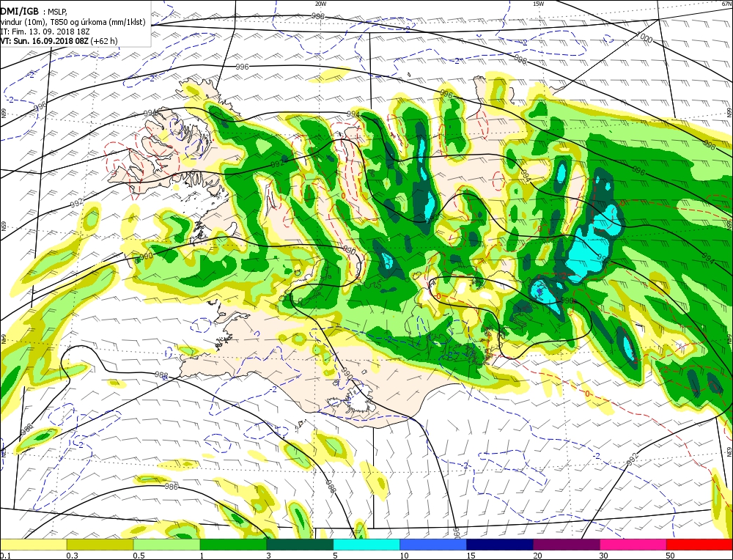Click the '20W' longitude label

click(320, 3)
